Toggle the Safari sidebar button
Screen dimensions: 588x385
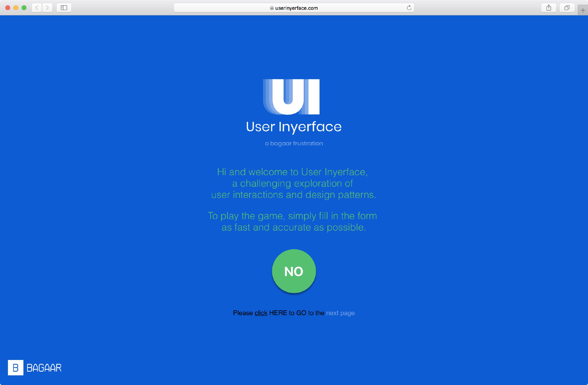[64, 8]
